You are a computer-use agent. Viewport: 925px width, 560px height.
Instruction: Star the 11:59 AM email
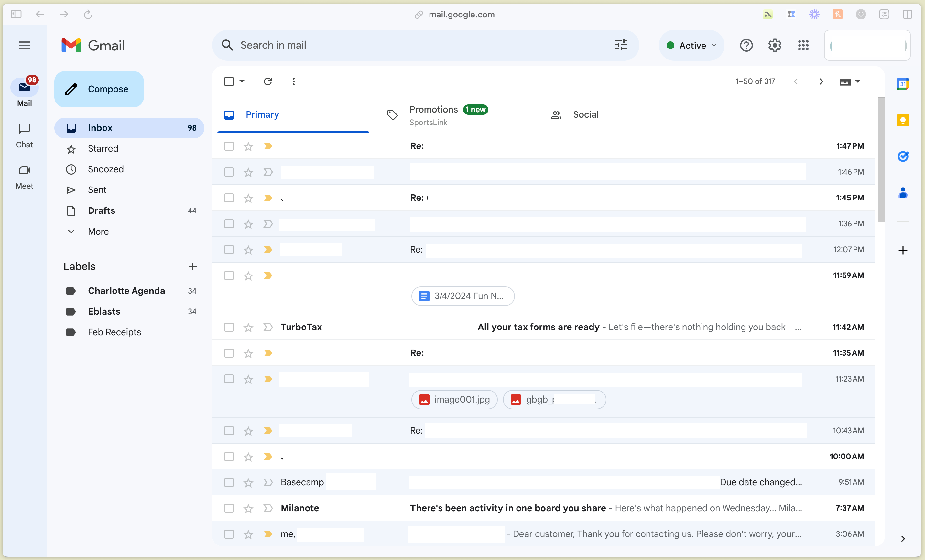tap(248, 276)
